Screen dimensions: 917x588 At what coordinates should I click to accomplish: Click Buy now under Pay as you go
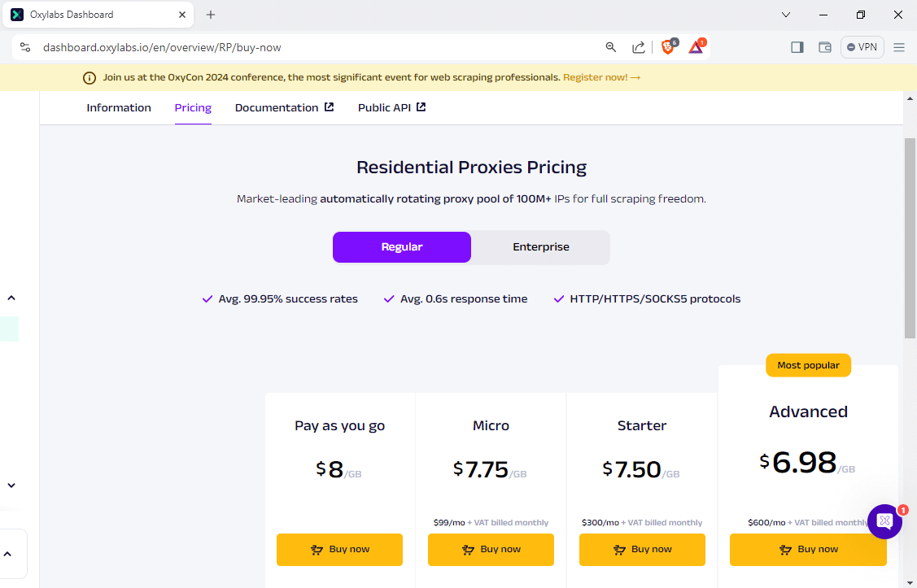(339, 550)
